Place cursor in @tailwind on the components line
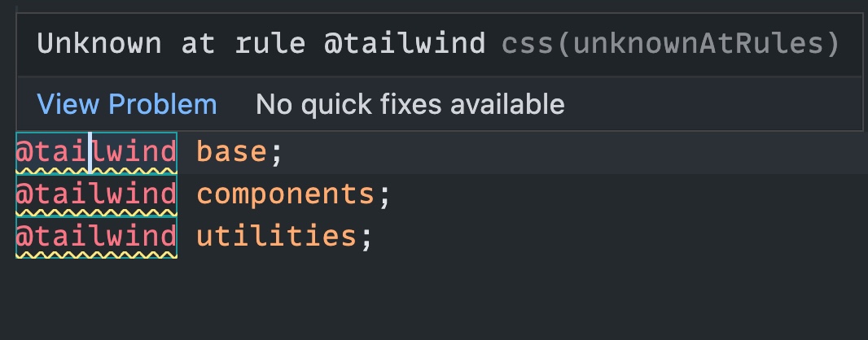This screenshot has width=868, height=340. coord(96,194)
